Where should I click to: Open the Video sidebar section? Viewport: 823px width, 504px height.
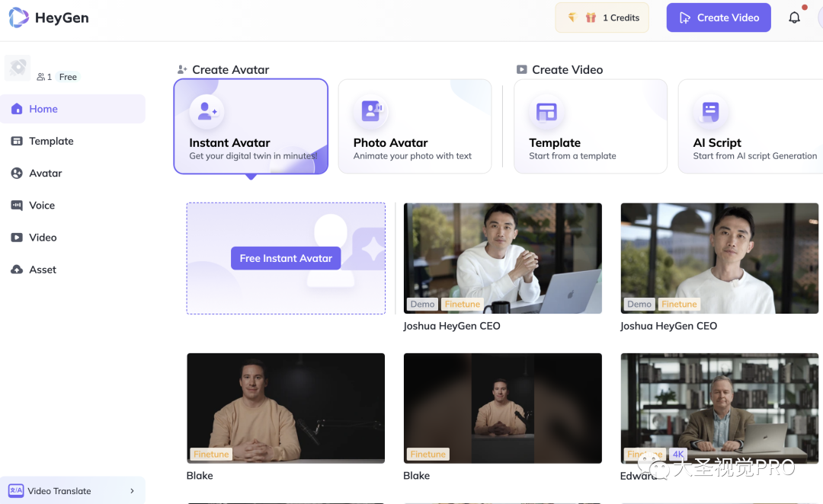coord(43,238)
